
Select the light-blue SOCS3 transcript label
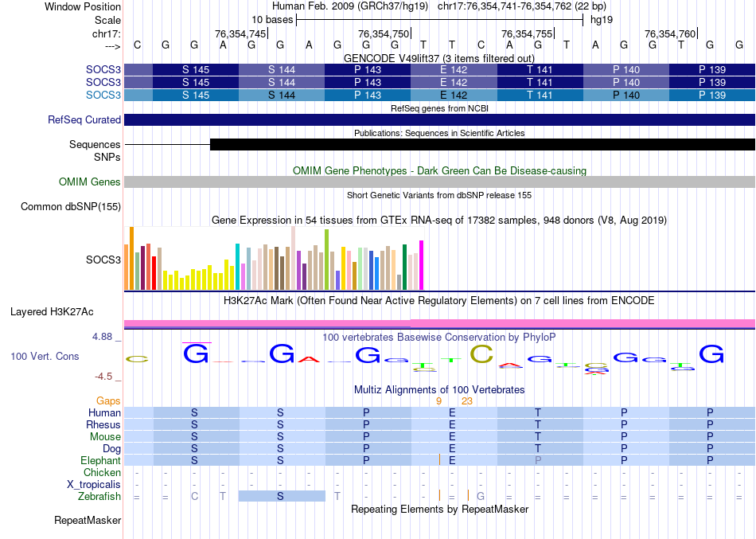[x=103, y=95]
